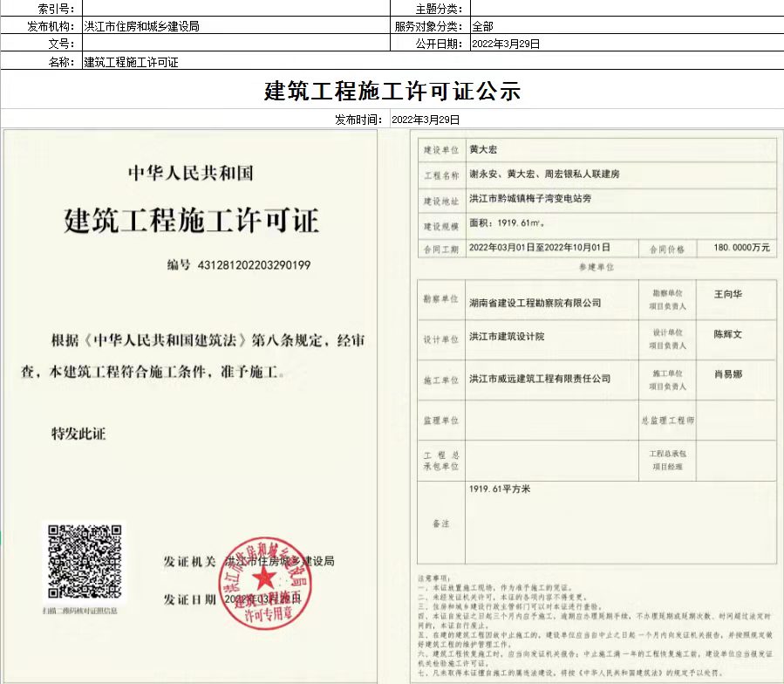Click the text 特发此证

(78, 434)
